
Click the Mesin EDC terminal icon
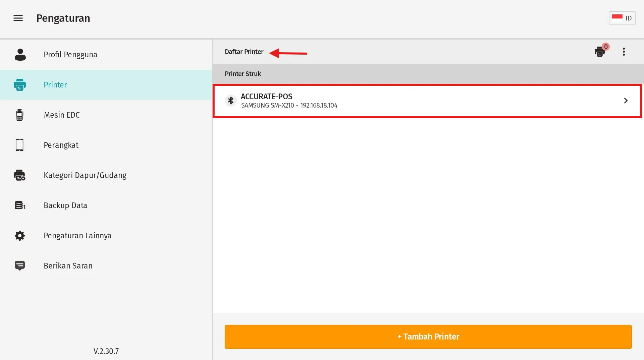20,115
